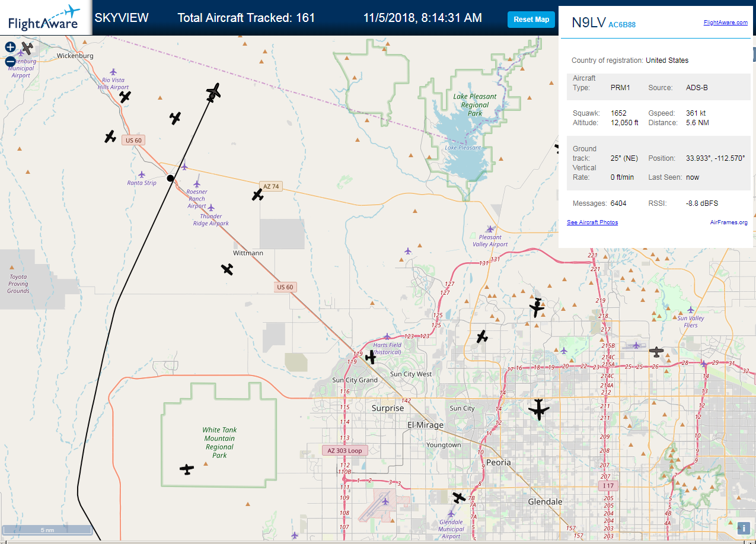Select the aircraft left of the US 60 shield near Wickenburg

pos(110,137)
